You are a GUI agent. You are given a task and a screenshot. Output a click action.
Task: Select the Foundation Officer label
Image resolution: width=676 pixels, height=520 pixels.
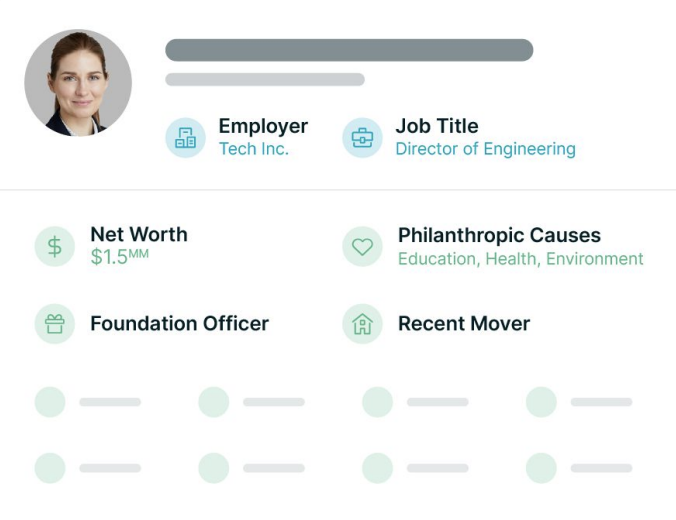tap(179, 324)
